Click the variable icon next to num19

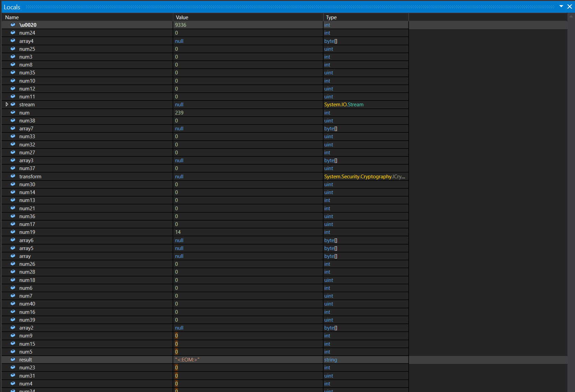point(13,232)
